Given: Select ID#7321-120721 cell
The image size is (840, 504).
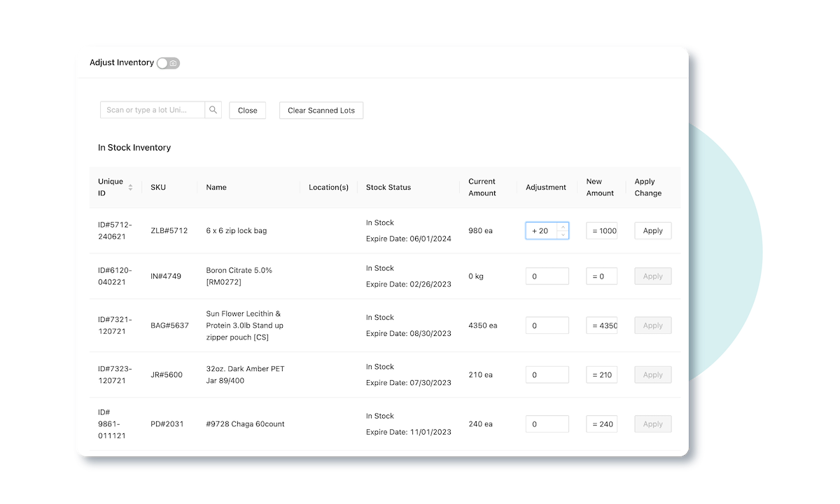Looking at the screenshot, I should coord(115,325).
